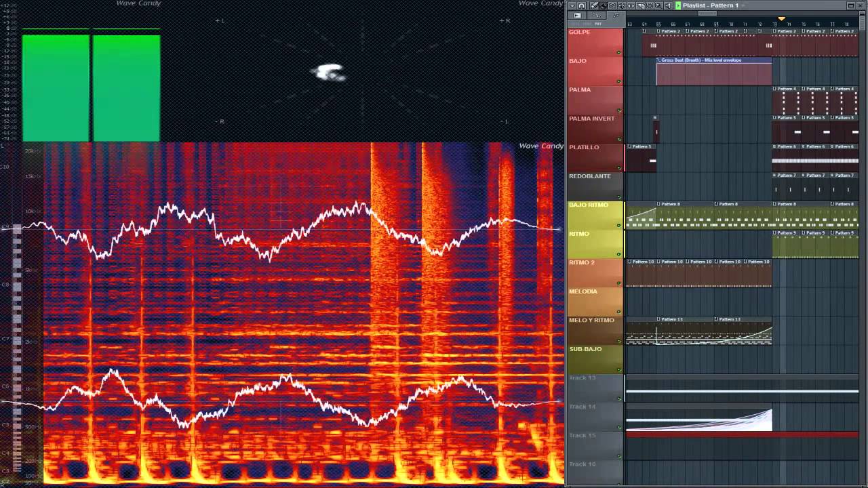Mute the RITMO 2 track

[x=618, y=283]
